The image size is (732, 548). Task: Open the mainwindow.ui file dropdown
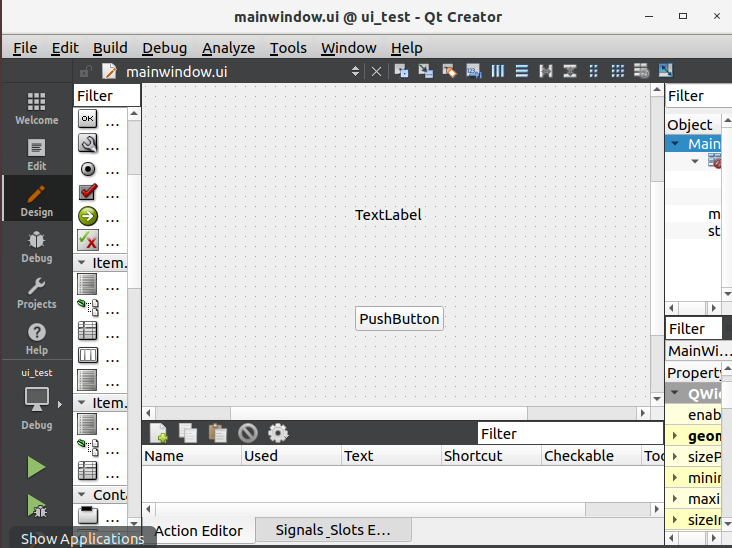point(355,71)
